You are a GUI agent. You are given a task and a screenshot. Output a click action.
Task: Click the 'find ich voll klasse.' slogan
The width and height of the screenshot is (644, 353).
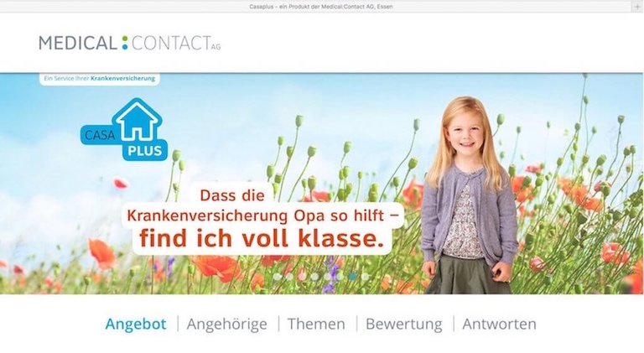click(x=262, y=237)
